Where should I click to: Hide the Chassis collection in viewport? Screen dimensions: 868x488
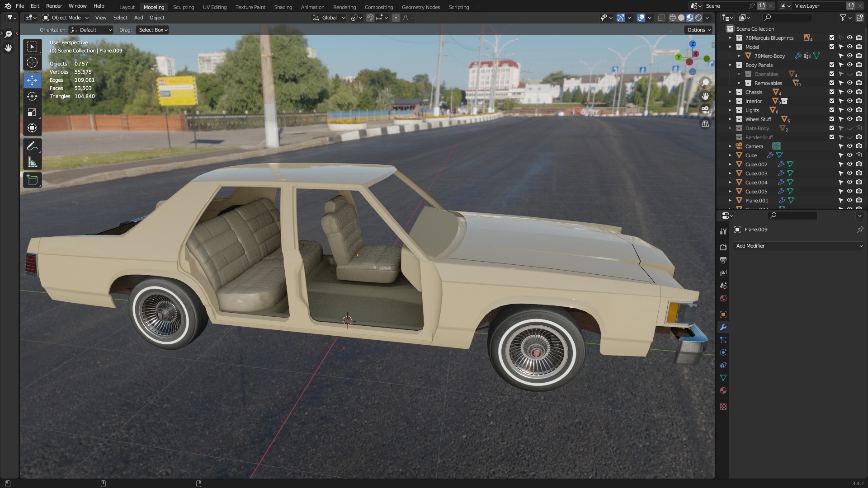849,92
